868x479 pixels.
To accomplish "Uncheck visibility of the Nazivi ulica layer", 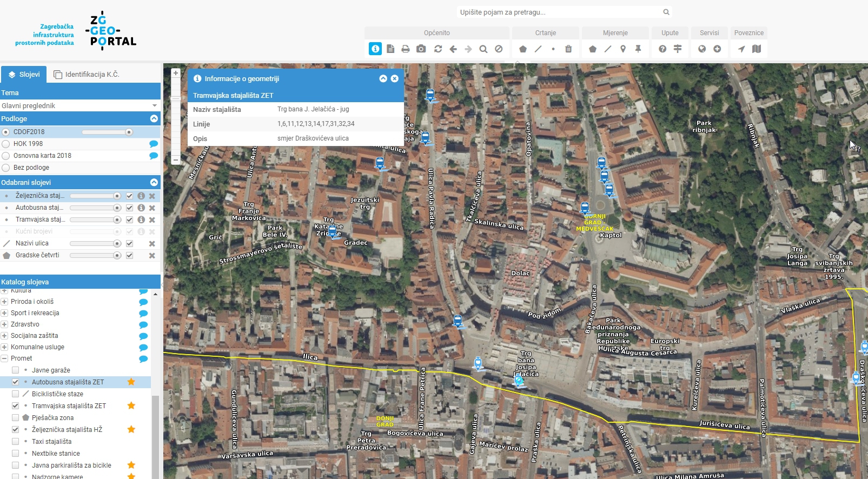I will (x=129, y=243).
